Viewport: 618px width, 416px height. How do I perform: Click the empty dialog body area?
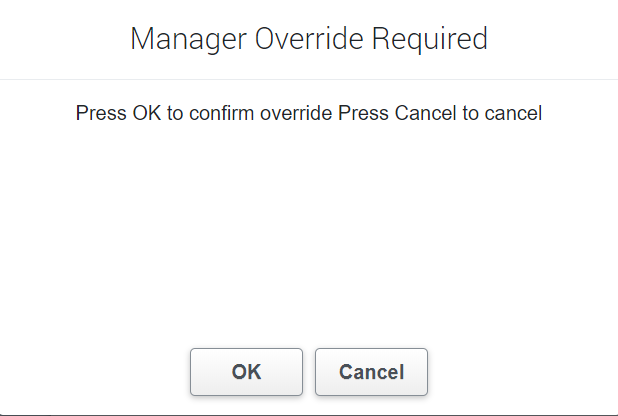coord(309,230)
